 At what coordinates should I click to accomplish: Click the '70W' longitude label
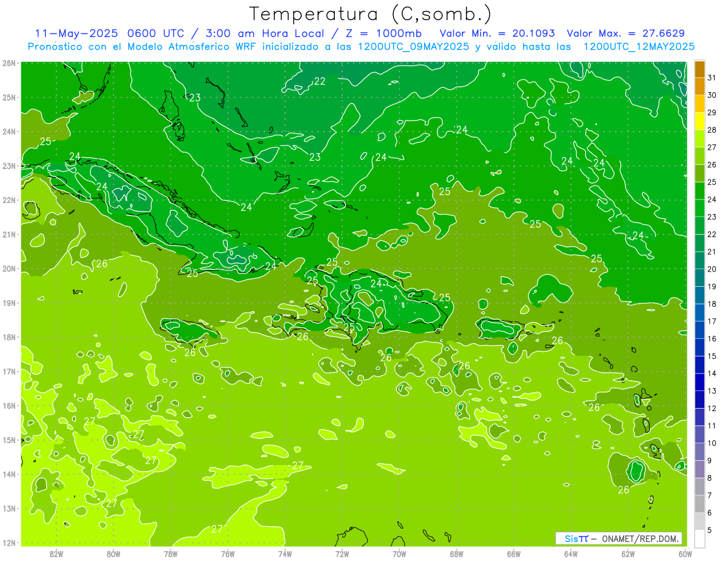pos(399,554)
